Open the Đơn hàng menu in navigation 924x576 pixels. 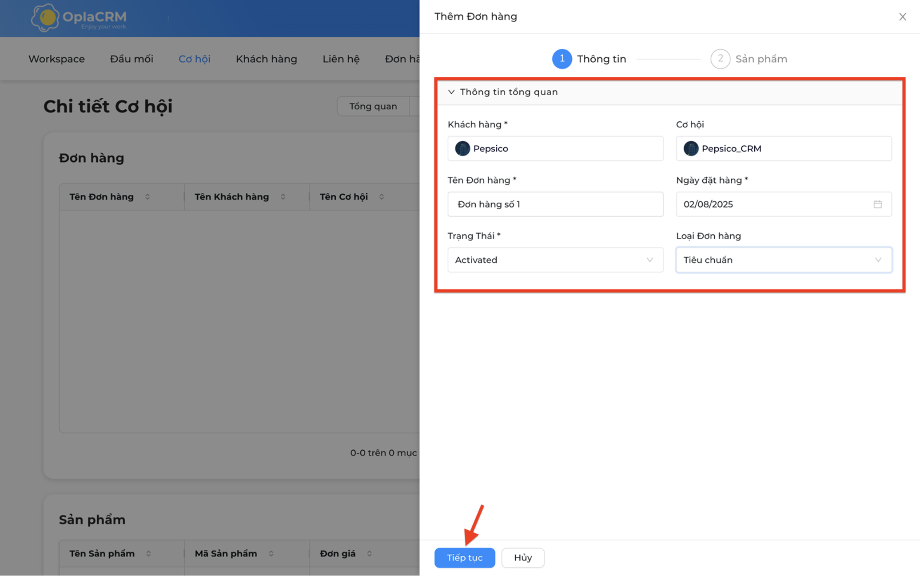(x=402, y=59)
